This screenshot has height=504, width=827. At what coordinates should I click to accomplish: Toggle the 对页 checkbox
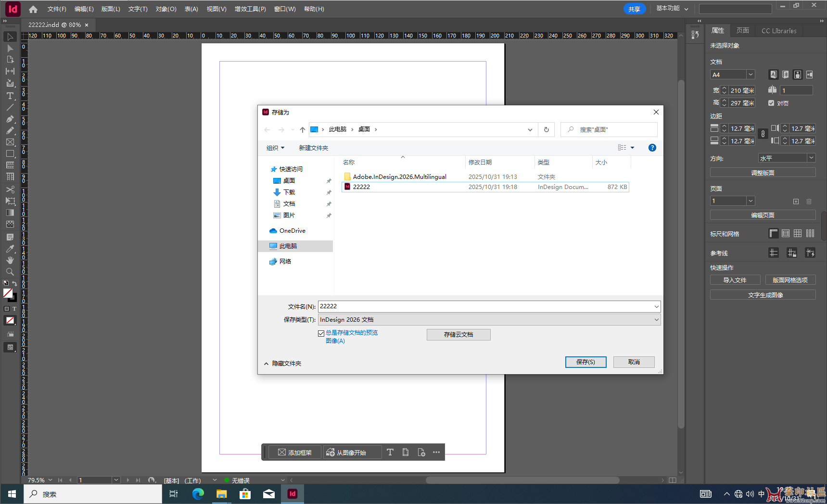click(x=771, y=103)
